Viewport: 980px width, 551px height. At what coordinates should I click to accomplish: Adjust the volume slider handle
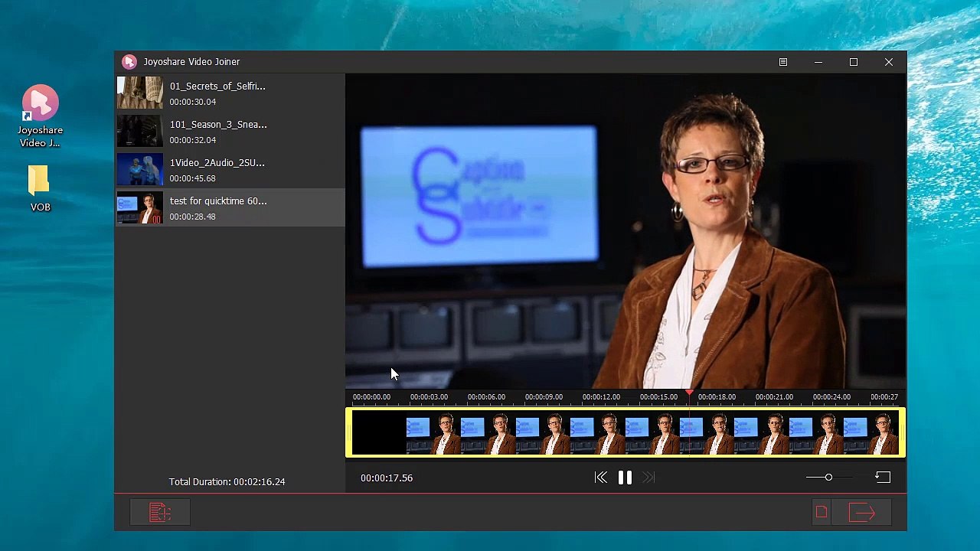click(828, 478)
